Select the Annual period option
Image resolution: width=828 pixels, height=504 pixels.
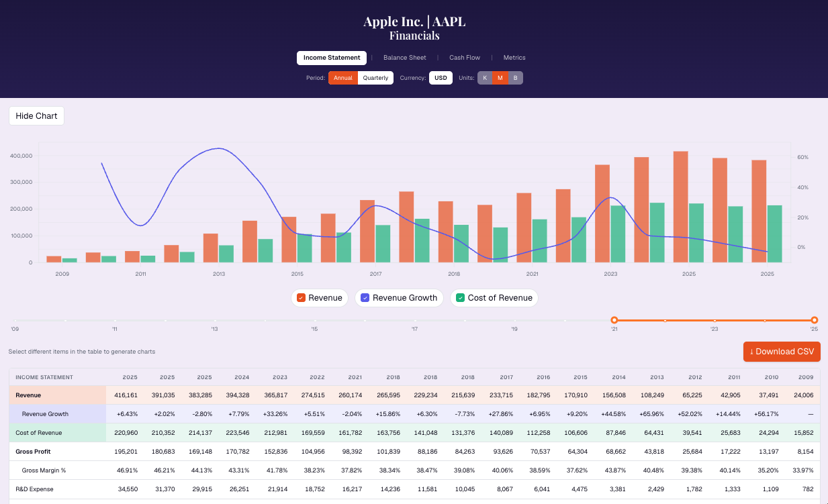[x=343, y=78]
